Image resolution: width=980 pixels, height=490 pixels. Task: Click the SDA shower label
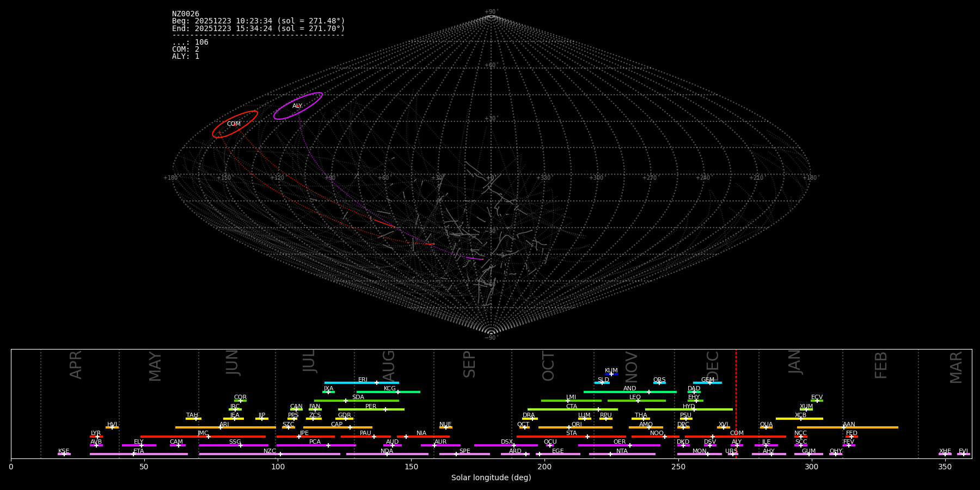point(358,397)
